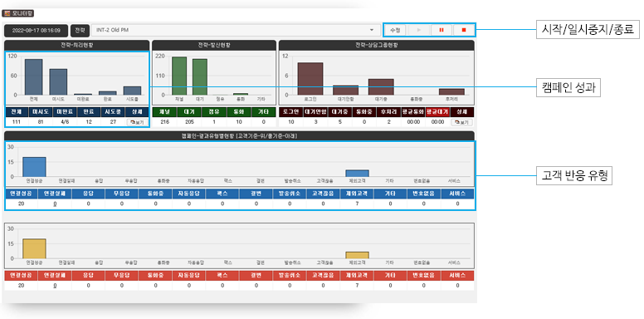Click the blue 연결실패 header cell
This screenshot has height=319, width=644.
click(x=55, y=194)
